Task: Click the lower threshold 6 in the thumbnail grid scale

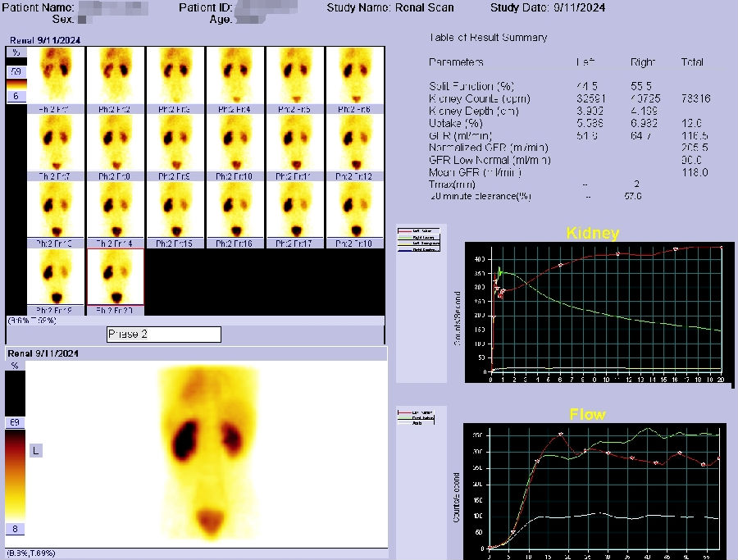Action: pos(14,97)
